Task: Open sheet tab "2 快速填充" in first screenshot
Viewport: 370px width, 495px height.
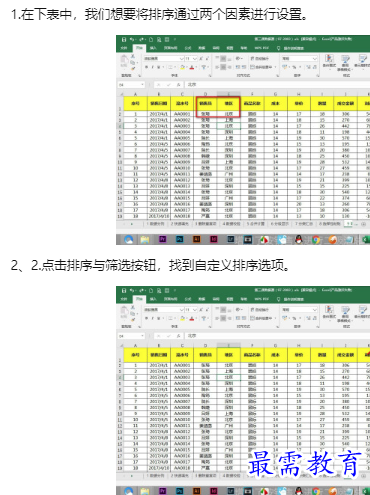Action: [180, 224]
